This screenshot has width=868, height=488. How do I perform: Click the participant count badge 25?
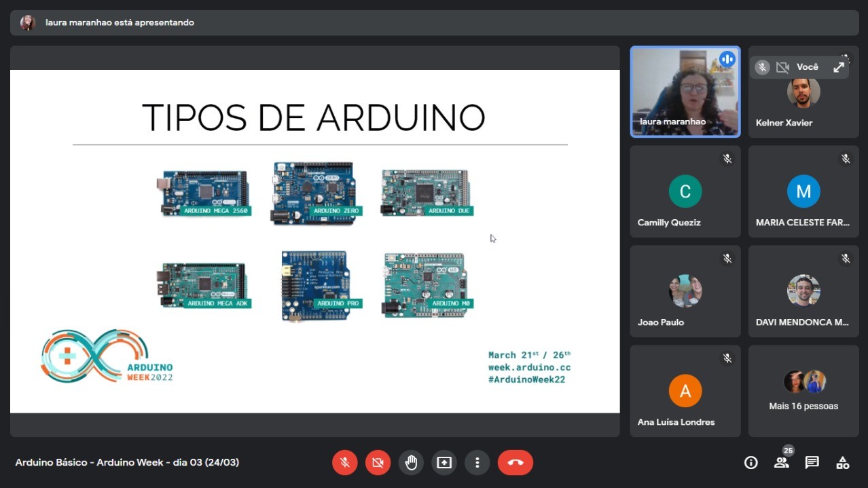point(788,451)
